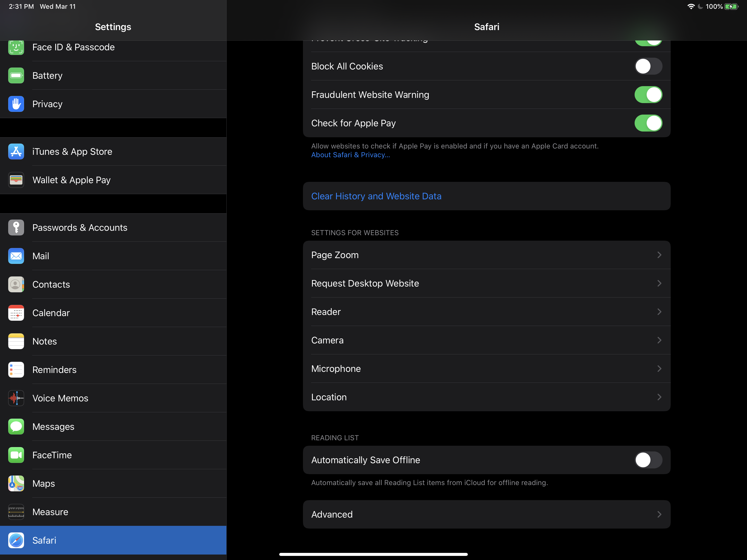Viewport: 747px width, 560px height.
Task: Tap the Settings sidebar title
Action: tap(113, 27)
